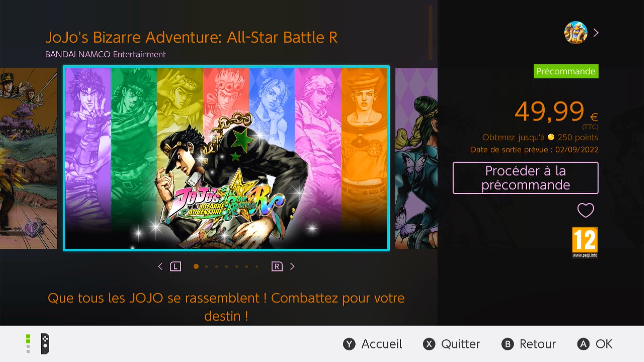Select the last carousel pagination dot
644x362 pixels.
click(x=257, y=267)
